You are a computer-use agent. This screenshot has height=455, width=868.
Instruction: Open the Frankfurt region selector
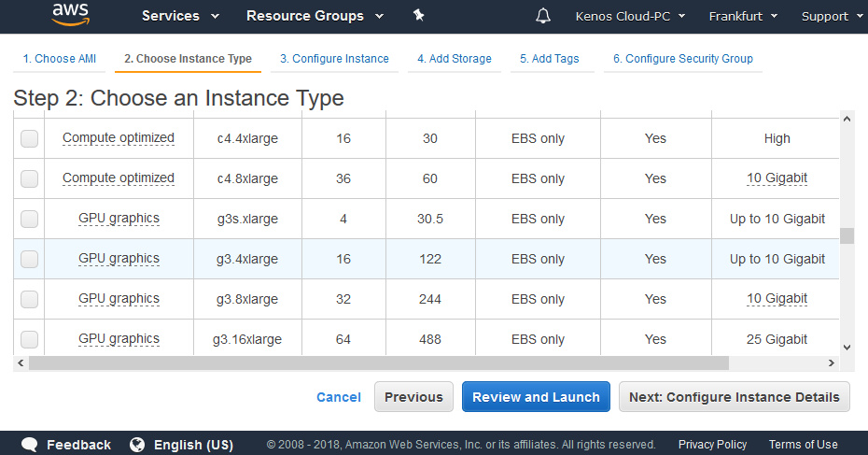(743, 16)
